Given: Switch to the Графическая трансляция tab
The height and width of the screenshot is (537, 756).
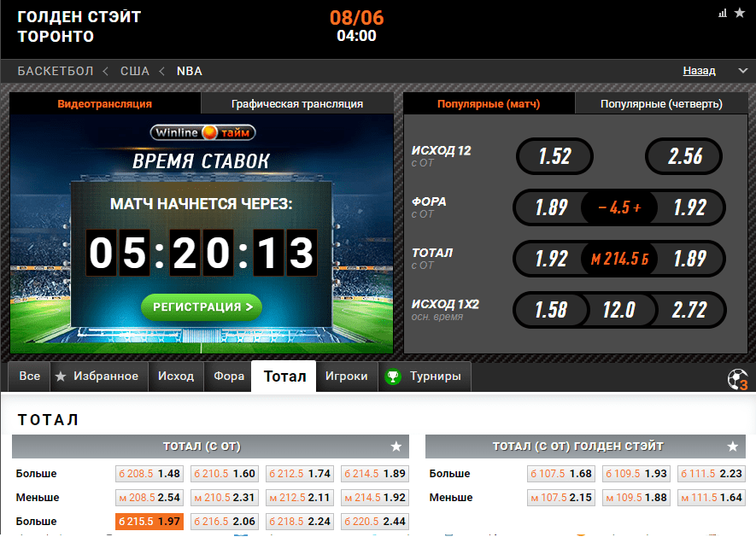Looking at the screenshot, I should (x=297, y=103).
